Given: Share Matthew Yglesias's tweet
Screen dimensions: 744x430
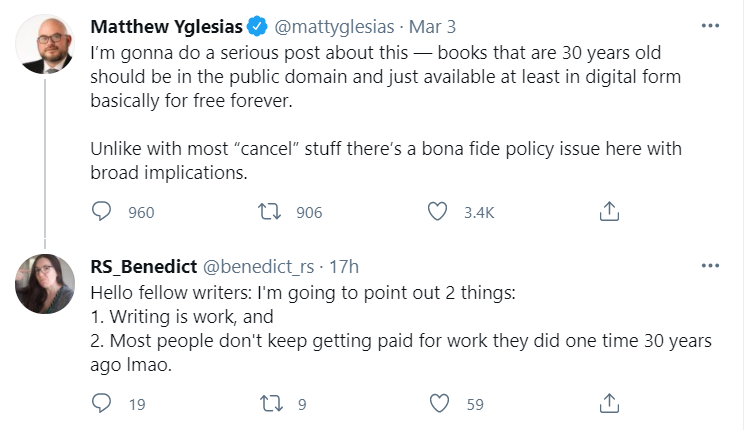Looking at the screenshot, I should (609, 212).
